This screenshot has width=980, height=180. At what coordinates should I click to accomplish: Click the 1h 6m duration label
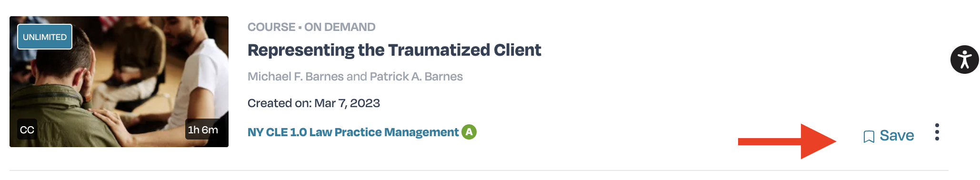(203, 130)
